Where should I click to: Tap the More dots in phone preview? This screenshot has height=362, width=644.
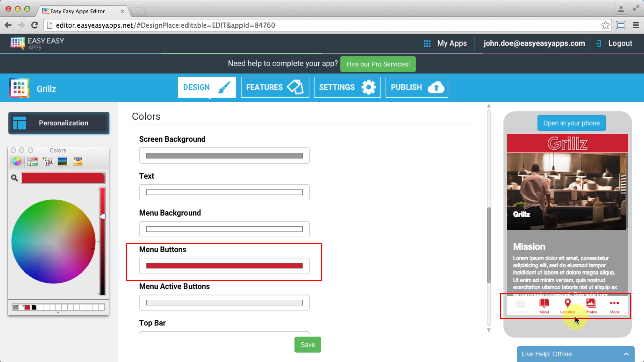coord(614,304)
